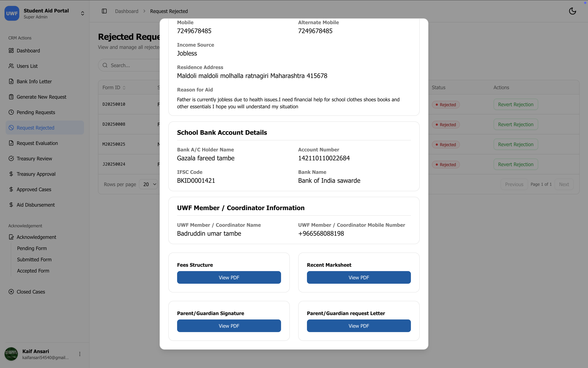The height and width of the screenshot is (368, 588).
Task: Click Kaif Ansari profile avatar
Action: [x=11, y=354]
